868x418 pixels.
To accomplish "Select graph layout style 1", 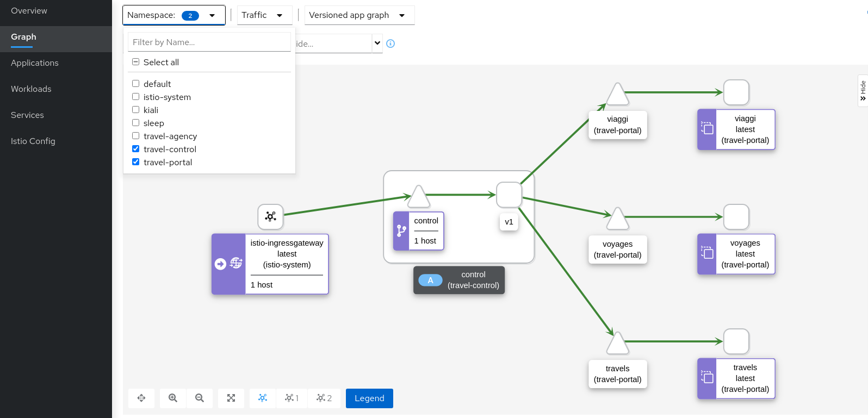I will (x=292, y=398).
